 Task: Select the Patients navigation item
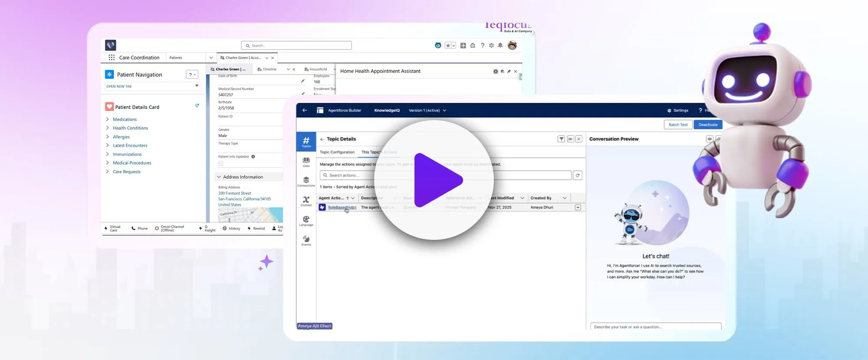click(x=176, y=58)
